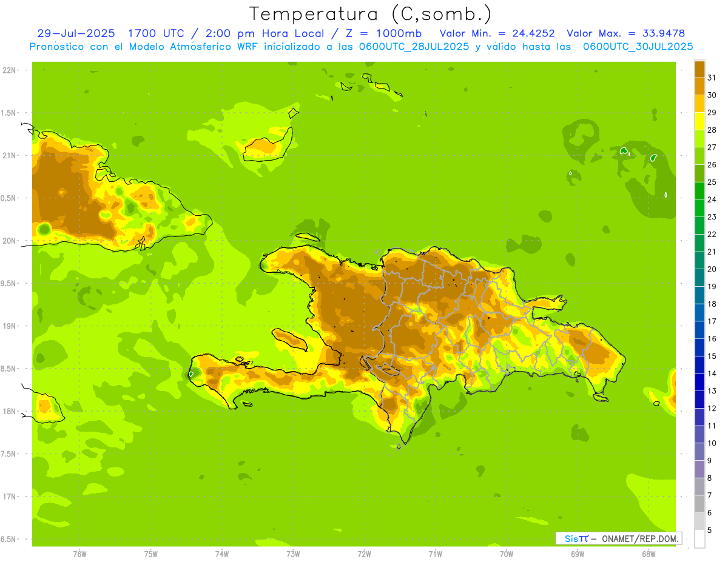
Task: Click the '68W' longitude label
Action: pyautogui.click(x=649, y=554)
